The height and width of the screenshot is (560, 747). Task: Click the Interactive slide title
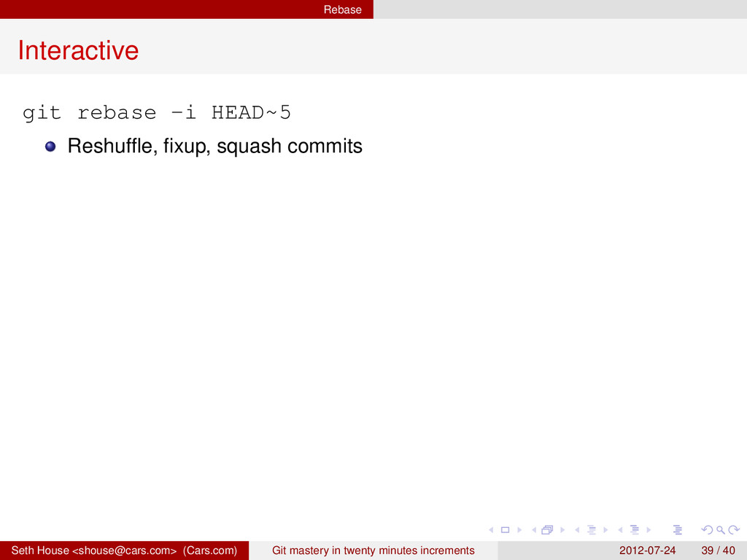point(78,50)
